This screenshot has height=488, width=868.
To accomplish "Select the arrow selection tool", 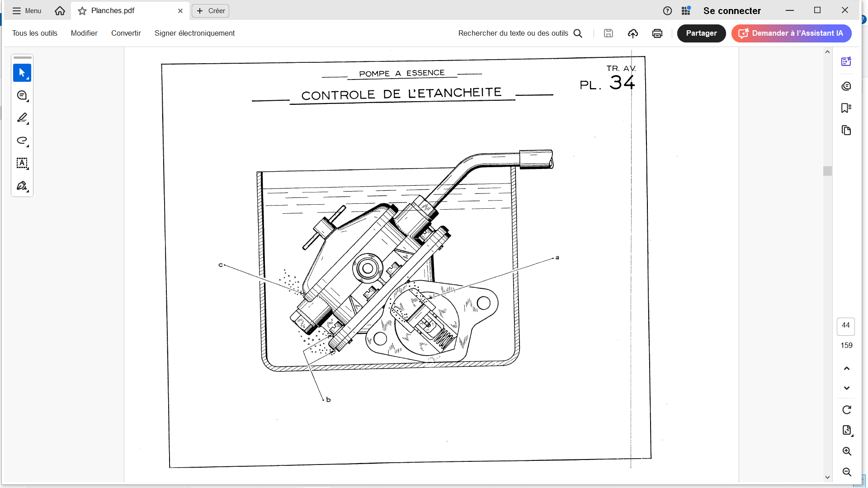I will (22, 73).
